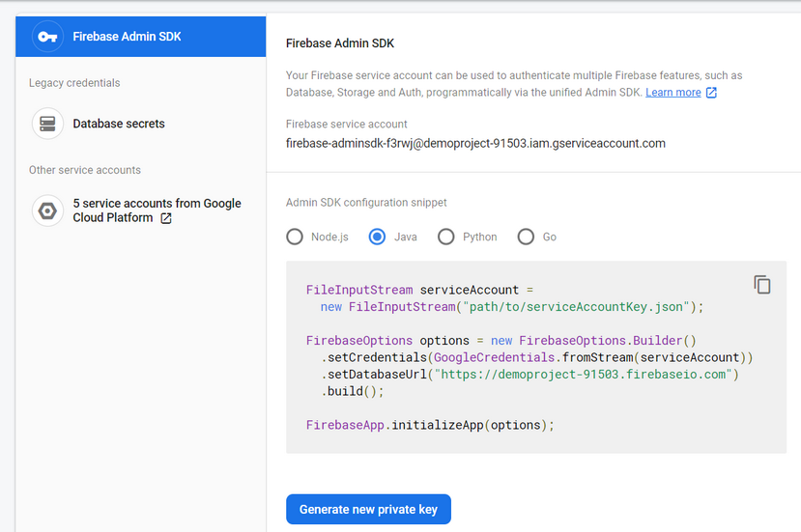Click the FirebaseApp.initializeApp(options) code line
This screenshot has width=801, height=532.
tap(430, 425)
